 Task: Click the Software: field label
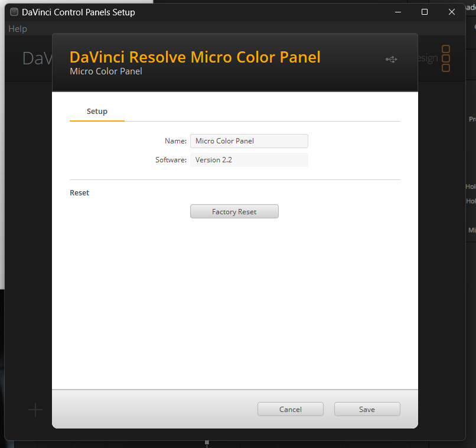171,160
